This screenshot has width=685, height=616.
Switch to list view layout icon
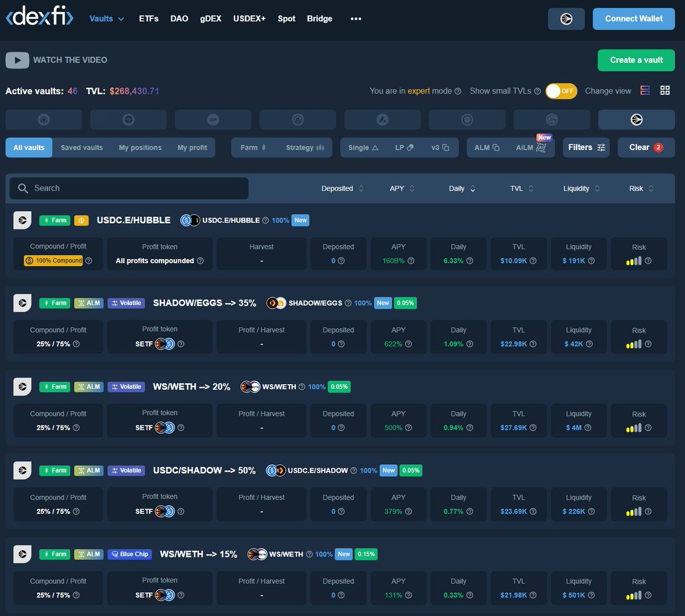(x=645, y=90)
